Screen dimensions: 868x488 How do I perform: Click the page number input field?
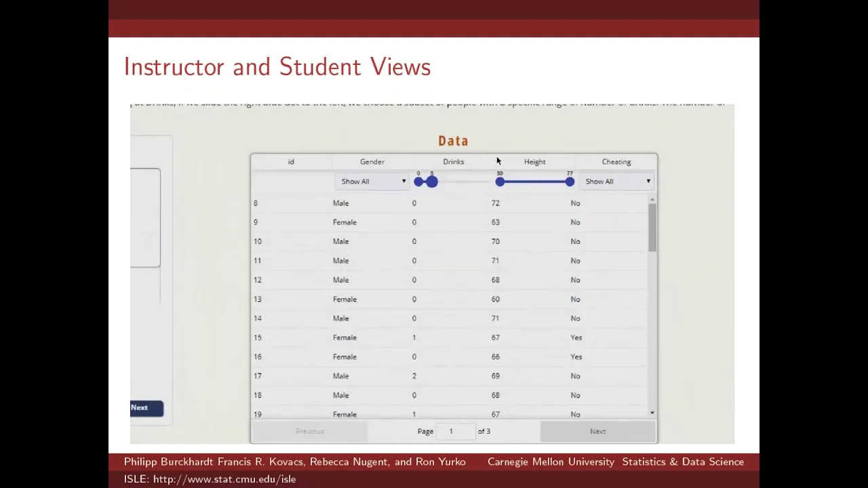click(454, 431)
